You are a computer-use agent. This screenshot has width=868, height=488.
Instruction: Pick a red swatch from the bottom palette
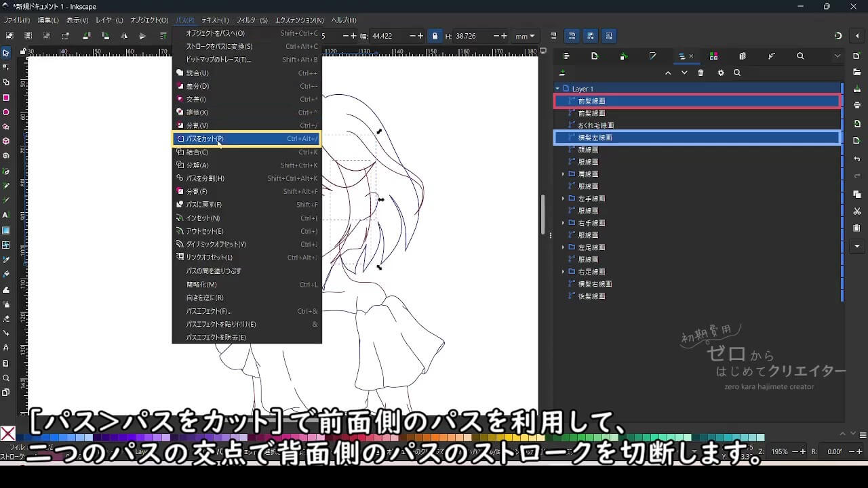coord(359,436)
